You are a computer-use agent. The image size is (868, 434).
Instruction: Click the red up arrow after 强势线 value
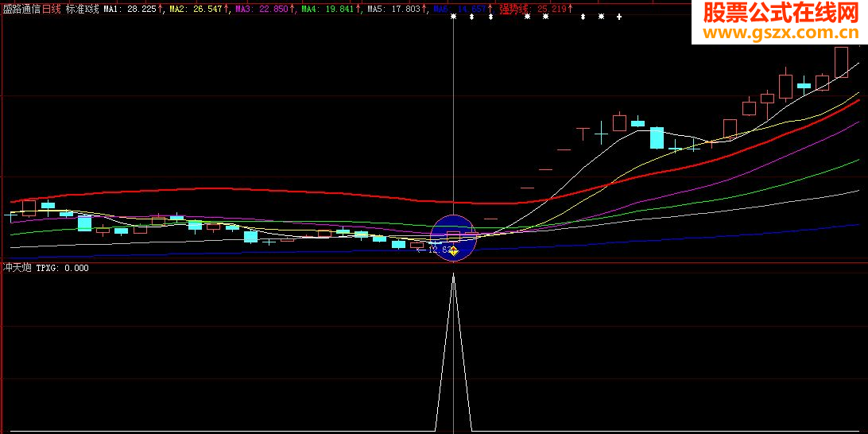[572, 9]
